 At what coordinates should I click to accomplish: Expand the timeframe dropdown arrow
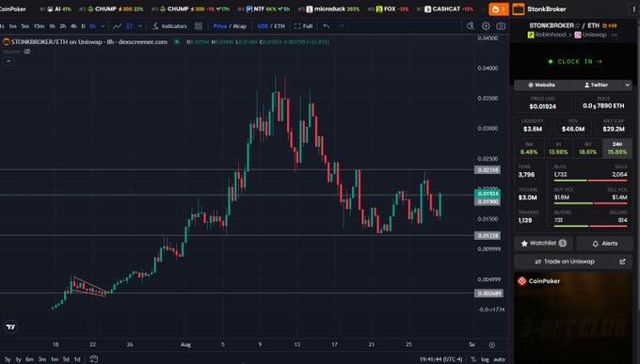click(103, 26)
